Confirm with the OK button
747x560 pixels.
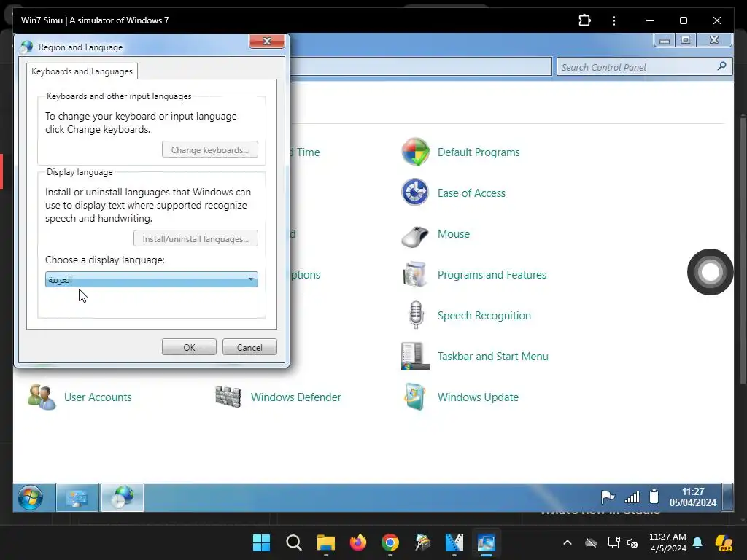click(189, 347)
